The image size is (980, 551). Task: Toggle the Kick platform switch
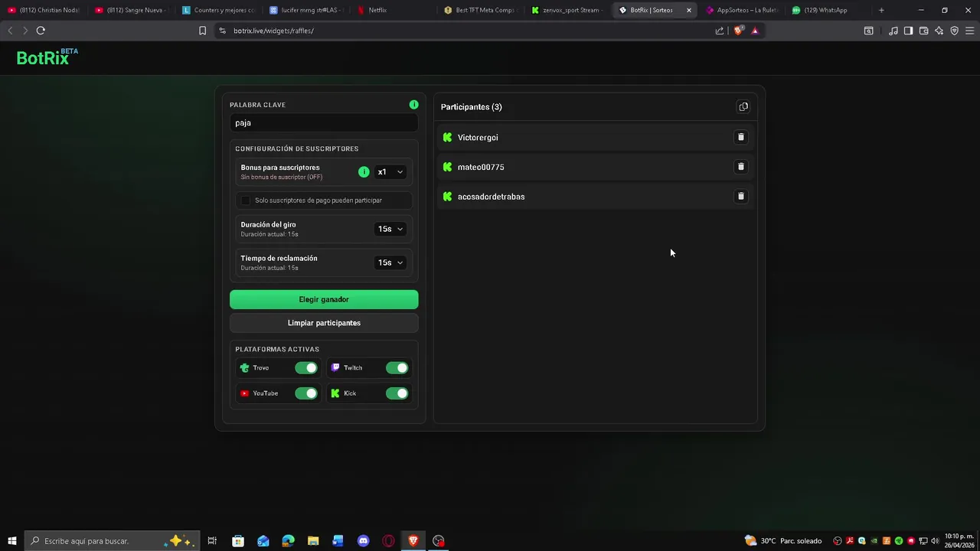point(397,393)
